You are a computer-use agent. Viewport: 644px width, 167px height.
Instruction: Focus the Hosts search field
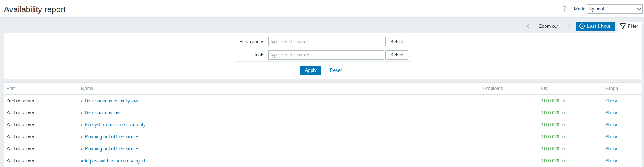326,55
